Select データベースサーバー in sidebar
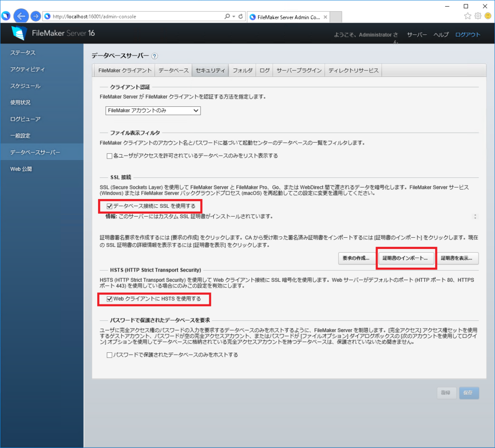This screenshot has width=495, height=448. pyautogui.click(x=42, y=152)
